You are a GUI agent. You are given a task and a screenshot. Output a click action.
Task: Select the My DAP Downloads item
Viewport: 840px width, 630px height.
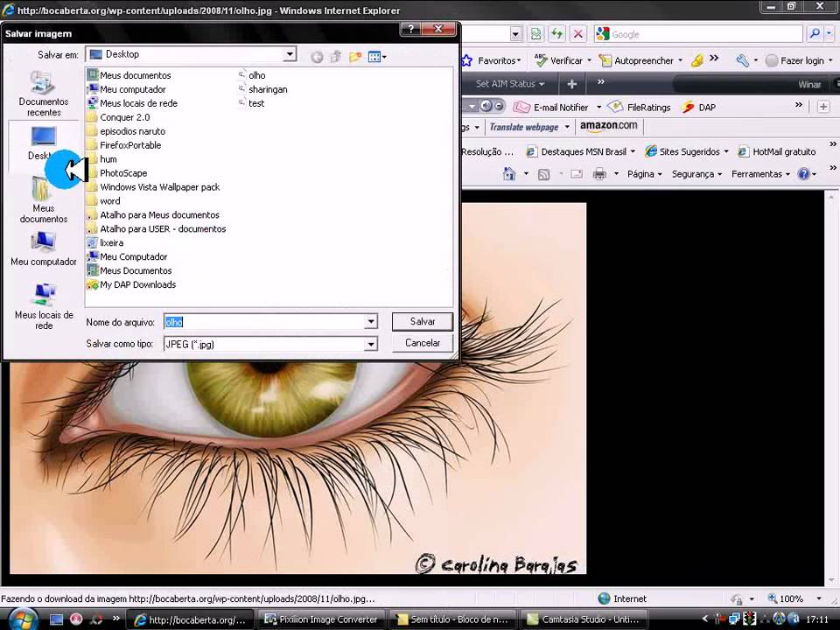pos(132,284)
